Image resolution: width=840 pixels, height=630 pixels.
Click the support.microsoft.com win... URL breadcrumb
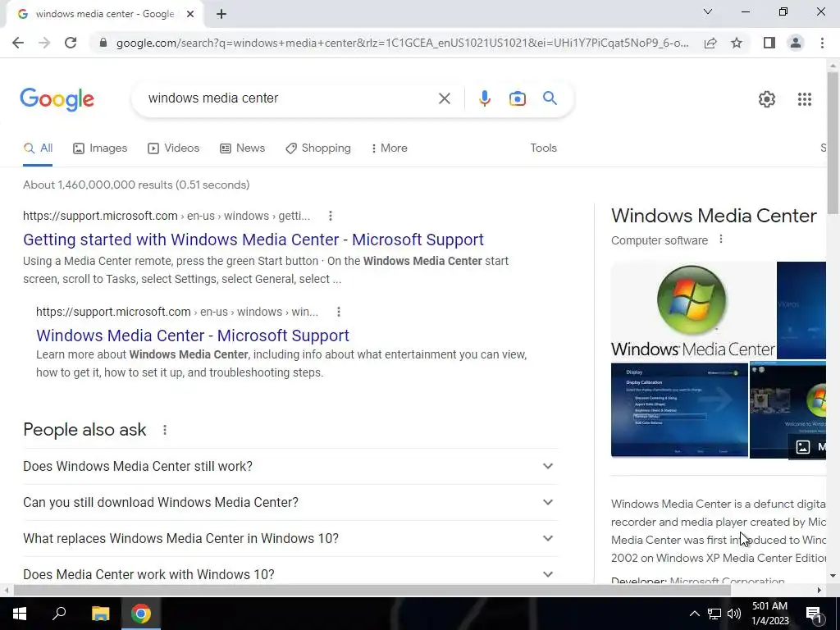pos(177,312)
